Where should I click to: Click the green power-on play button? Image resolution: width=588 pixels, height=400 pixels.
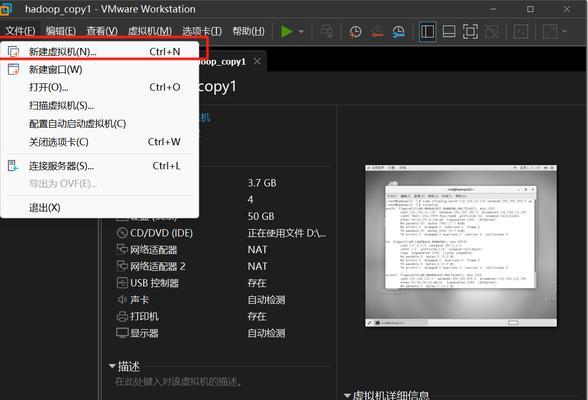(x=287, y=31)
